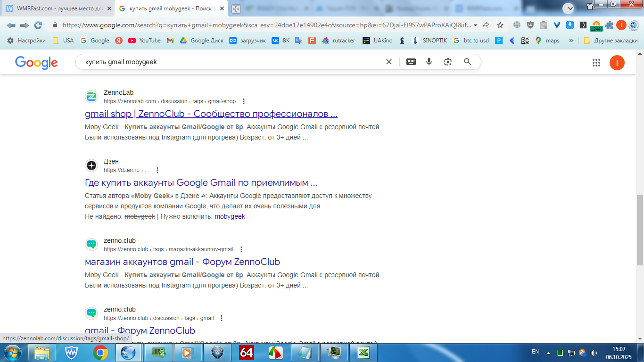The image size is (644, 362).
Task: Submit search with magnifying glass icon
Action: pyautogui.click(x=468, y=62)
